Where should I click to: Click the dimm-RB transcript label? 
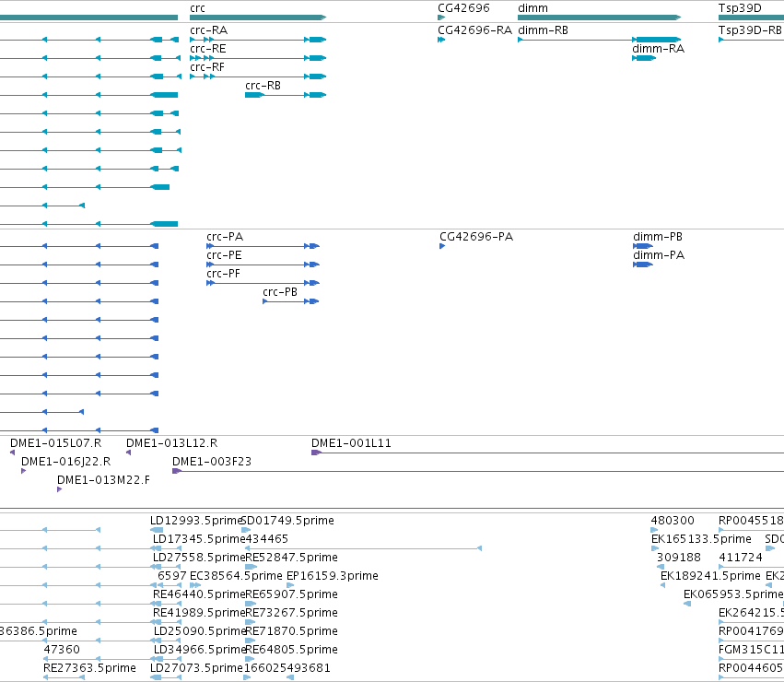click(x=543, y=30)
